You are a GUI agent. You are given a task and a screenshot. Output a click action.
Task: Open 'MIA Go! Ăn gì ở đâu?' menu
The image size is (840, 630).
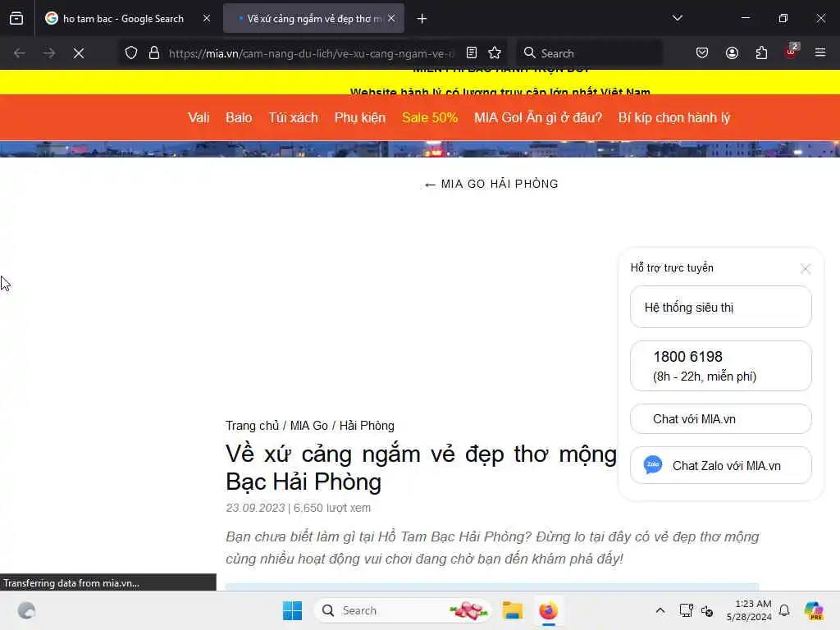click(x=538, y=118)
